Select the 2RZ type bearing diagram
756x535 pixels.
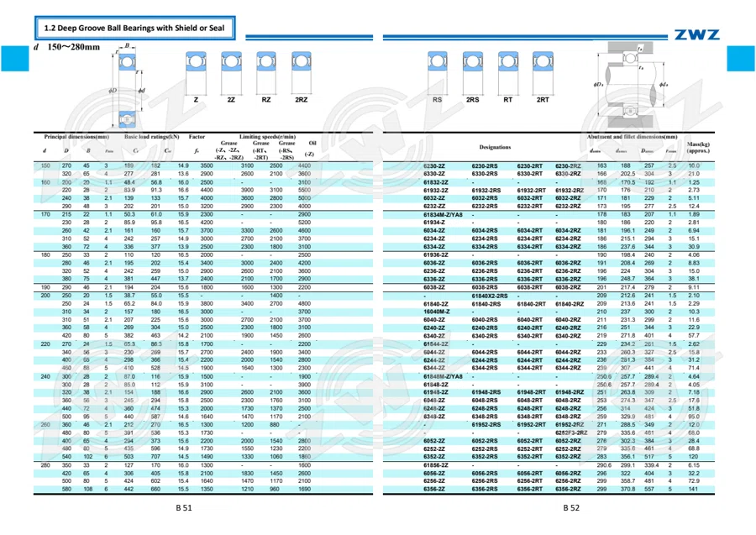coord(302,73)
